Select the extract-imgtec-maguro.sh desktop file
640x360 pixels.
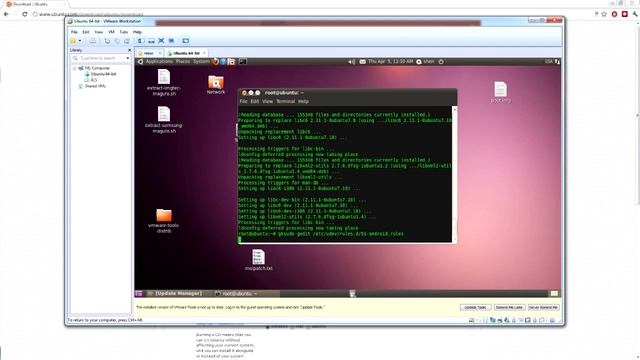point(164,82)
